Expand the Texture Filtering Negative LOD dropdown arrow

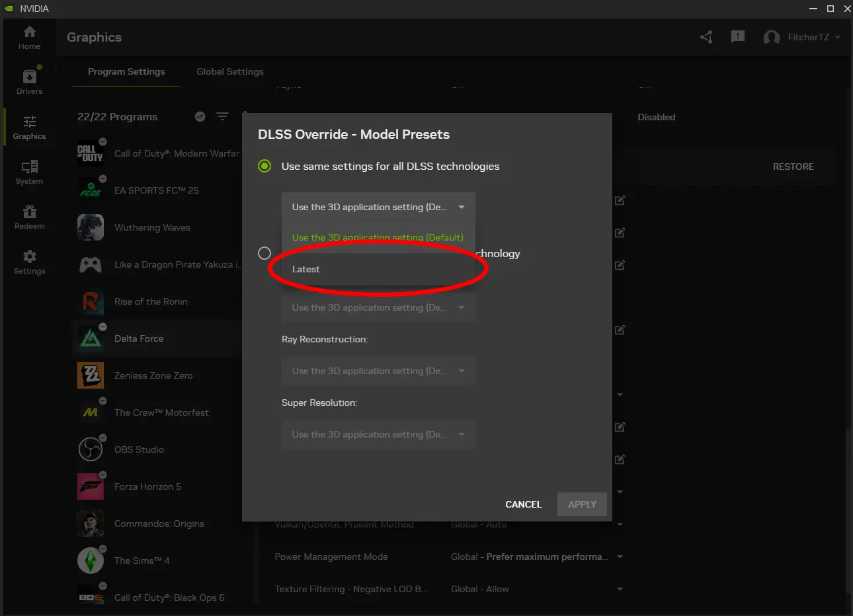click(x=620, y=589)
